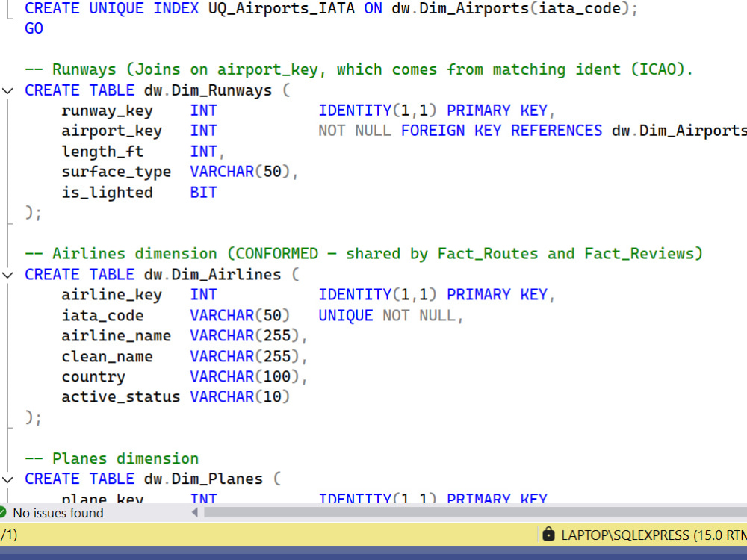Click the country column name

click(x=93, y=377)
